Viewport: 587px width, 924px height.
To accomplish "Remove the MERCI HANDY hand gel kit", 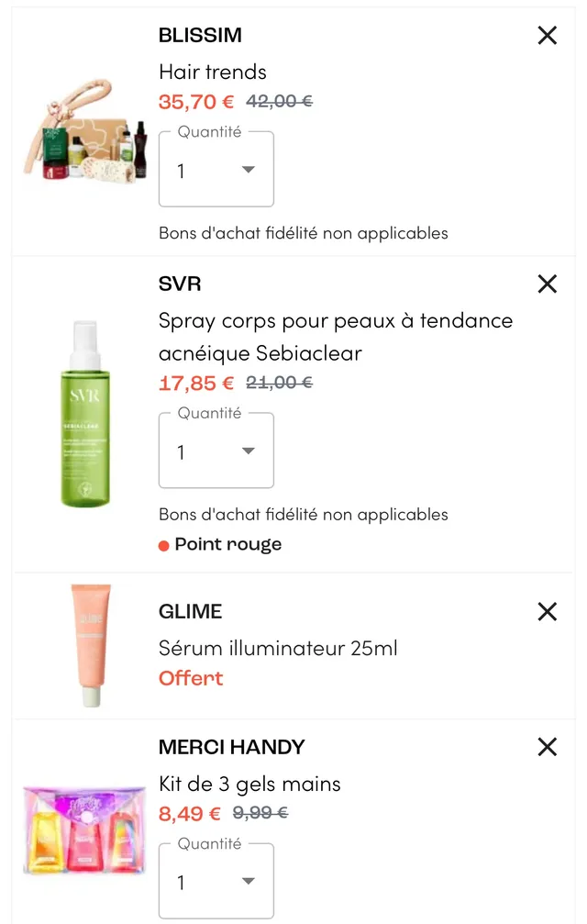I will 547,746.
